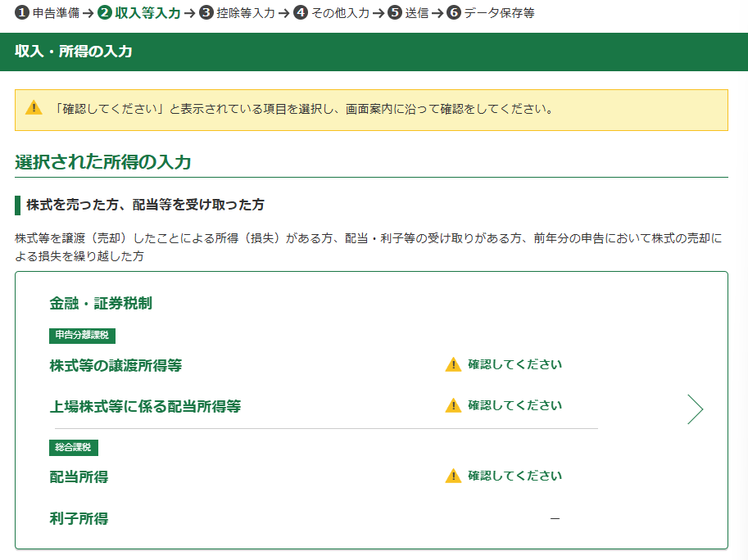Click the warning icon beside 株式等の譲渡所得等
The image size is (748, 560).
(453, 365)
